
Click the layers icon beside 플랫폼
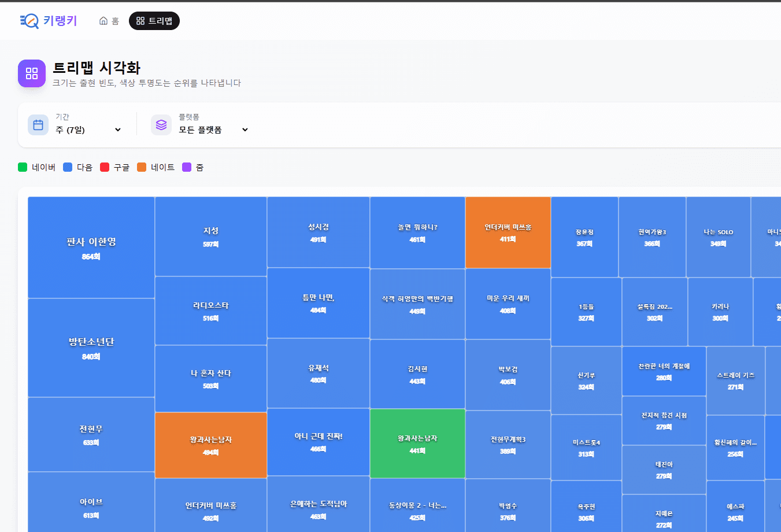coord(161,125)
